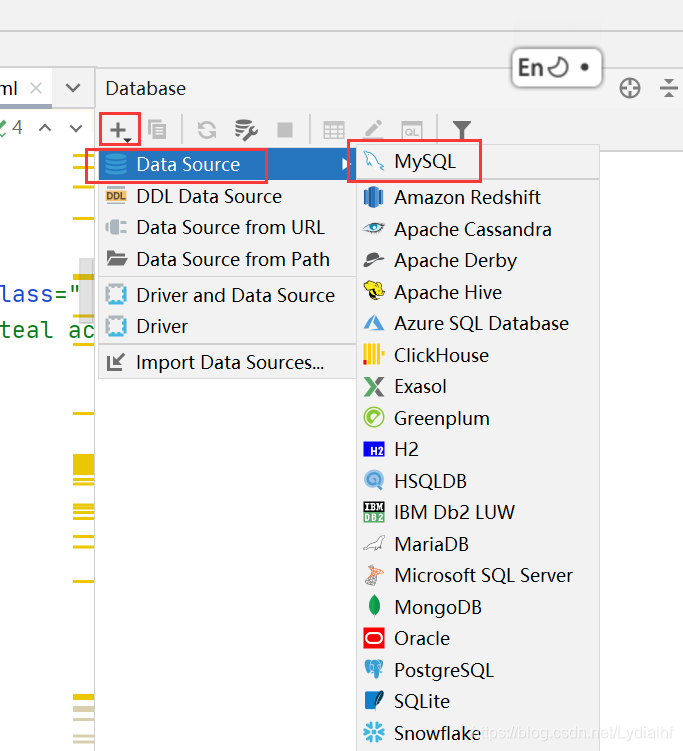Image resolution: width=683 pixels, height=751 pixels.
Task: Select Exasol data source
Action: pos(478,387)
